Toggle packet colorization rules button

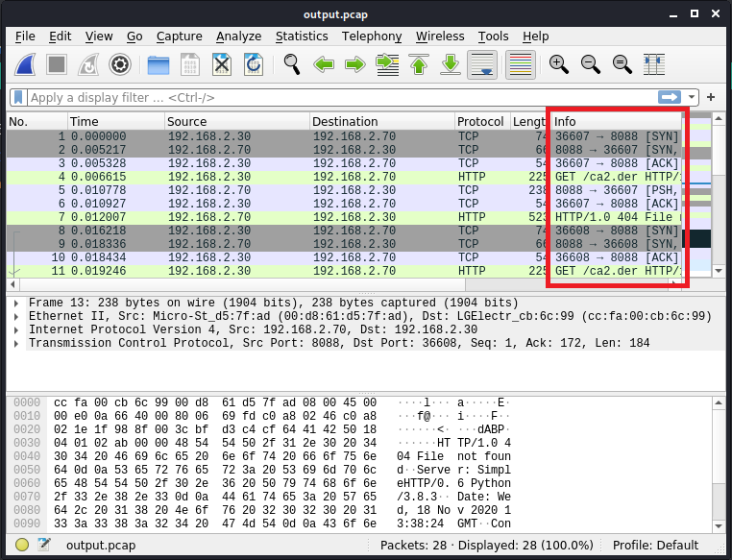(521, 64)
